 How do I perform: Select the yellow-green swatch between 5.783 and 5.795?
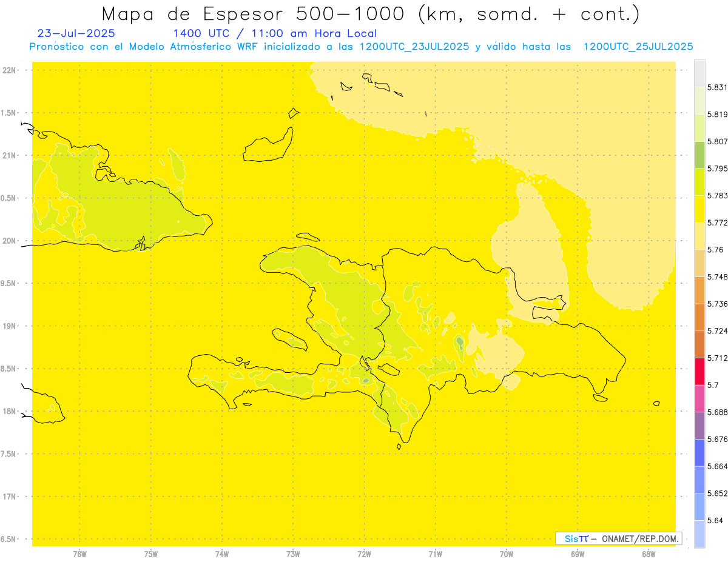coord(699,182)
